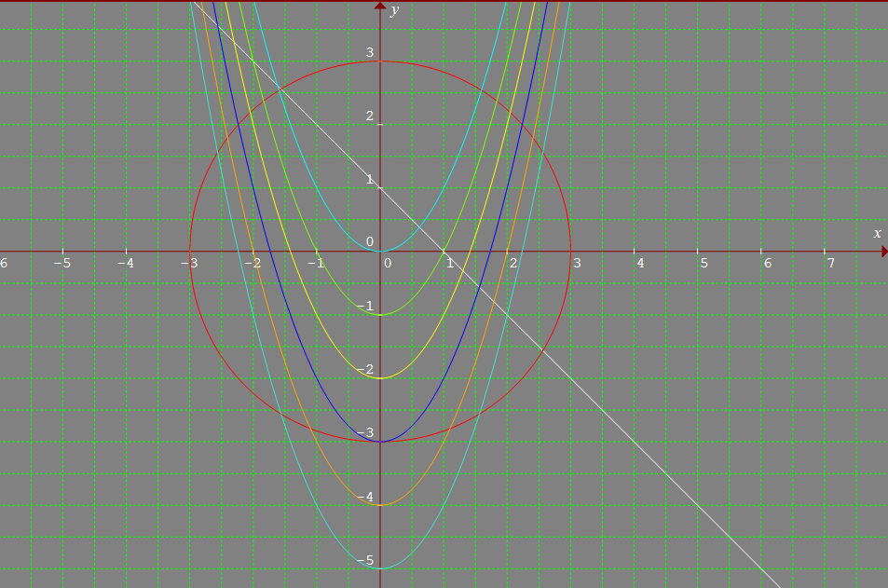Click the x-axis tick label 6
Screen dimensions: 888x588
click(x=768, y=264)
